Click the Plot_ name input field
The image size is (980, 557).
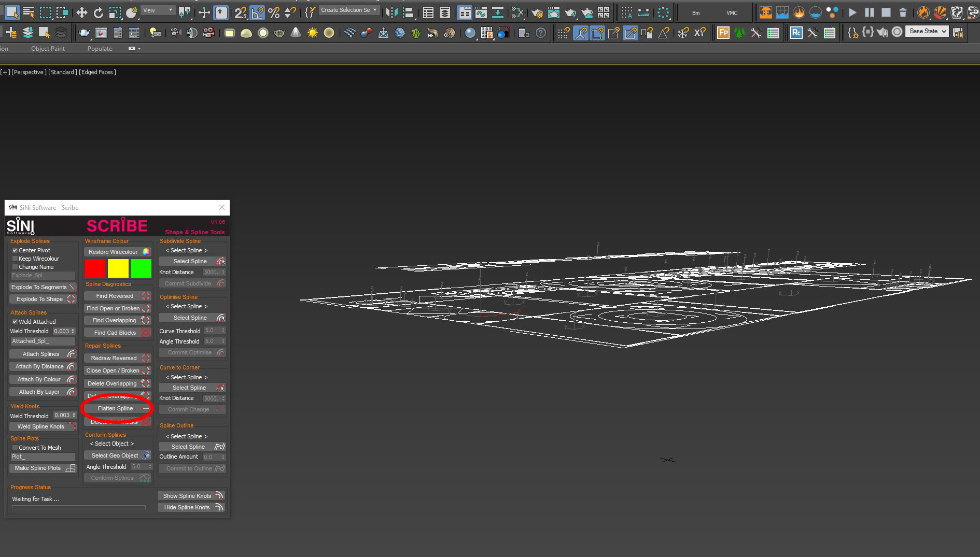(x=43, y=456)
